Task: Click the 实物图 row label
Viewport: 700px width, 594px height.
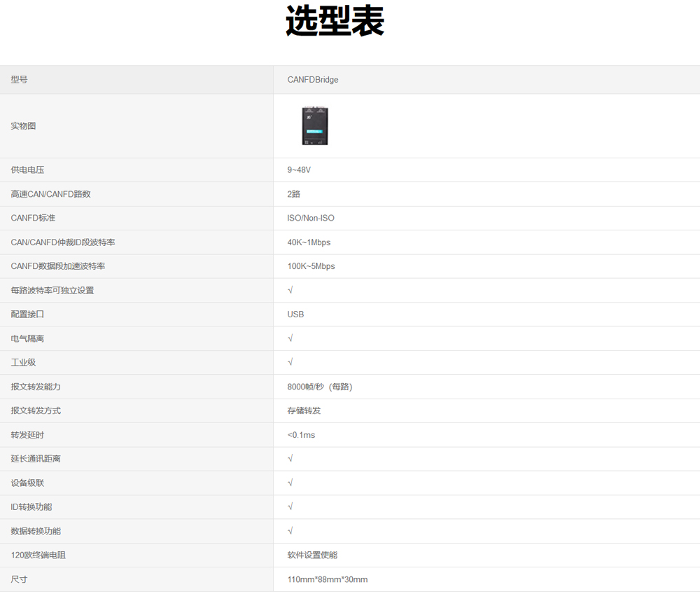Action: click(x=23, y=126)
